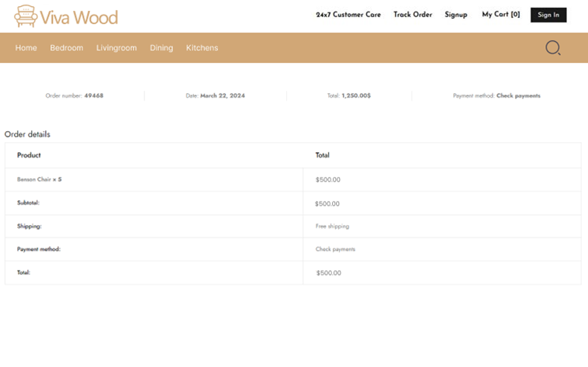Screen dimensions: 588x367
Task: Select the Home menu item
Action: point(26,48)
